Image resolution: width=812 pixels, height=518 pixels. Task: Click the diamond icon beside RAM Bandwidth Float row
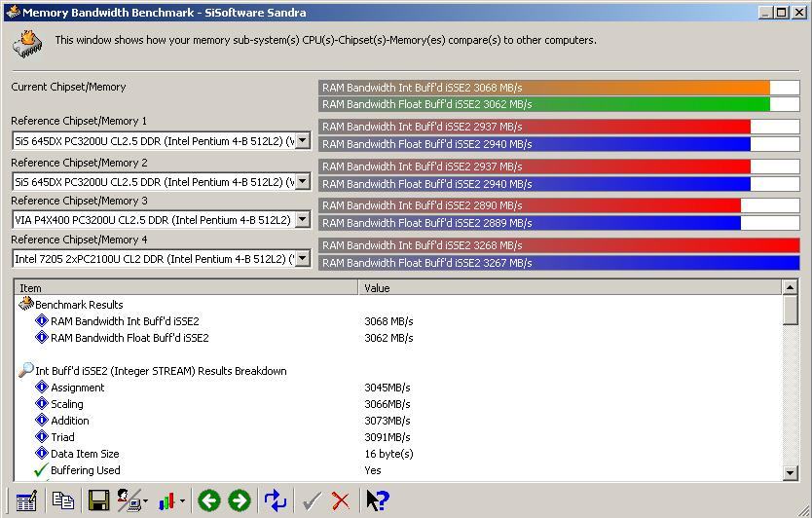point(42,337)
